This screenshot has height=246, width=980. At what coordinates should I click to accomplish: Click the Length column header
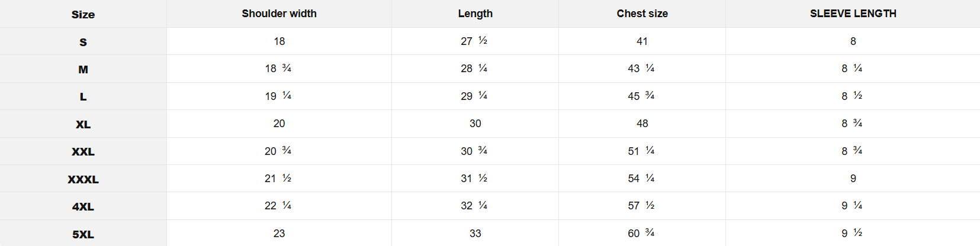click(475, 14)
